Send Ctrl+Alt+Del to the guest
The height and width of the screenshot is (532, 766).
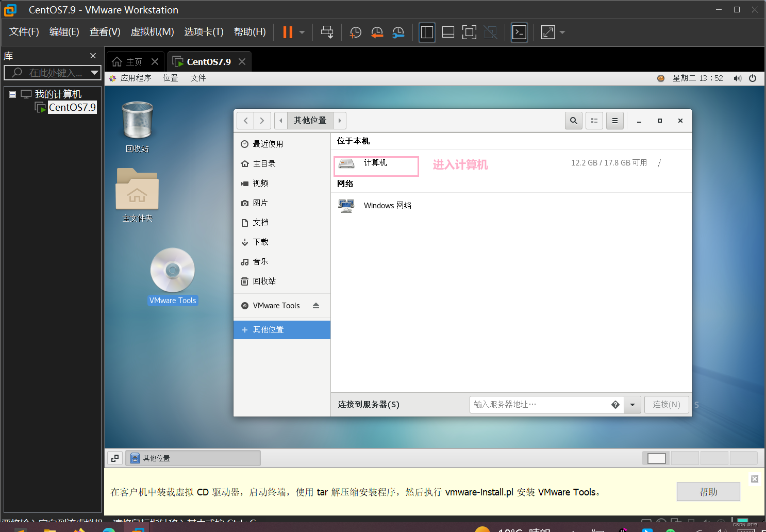pyautogui.click(x=327, y=32)
